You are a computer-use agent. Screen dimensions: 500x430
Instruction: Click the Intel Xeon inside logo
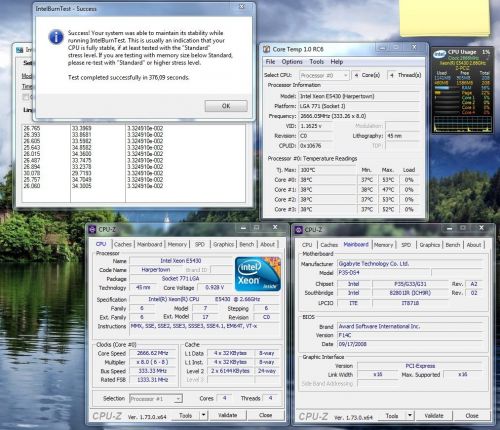(x=258, y=274)
